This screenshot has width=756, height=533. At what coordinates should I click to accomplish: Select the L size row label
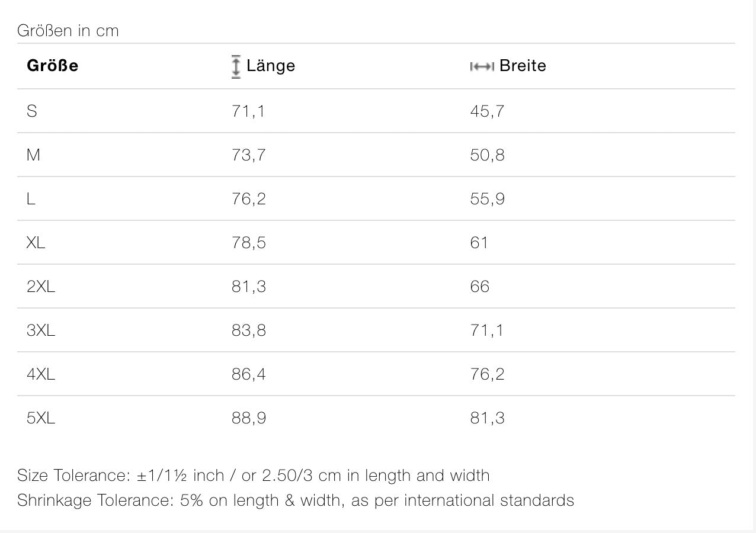coord(31,198)
